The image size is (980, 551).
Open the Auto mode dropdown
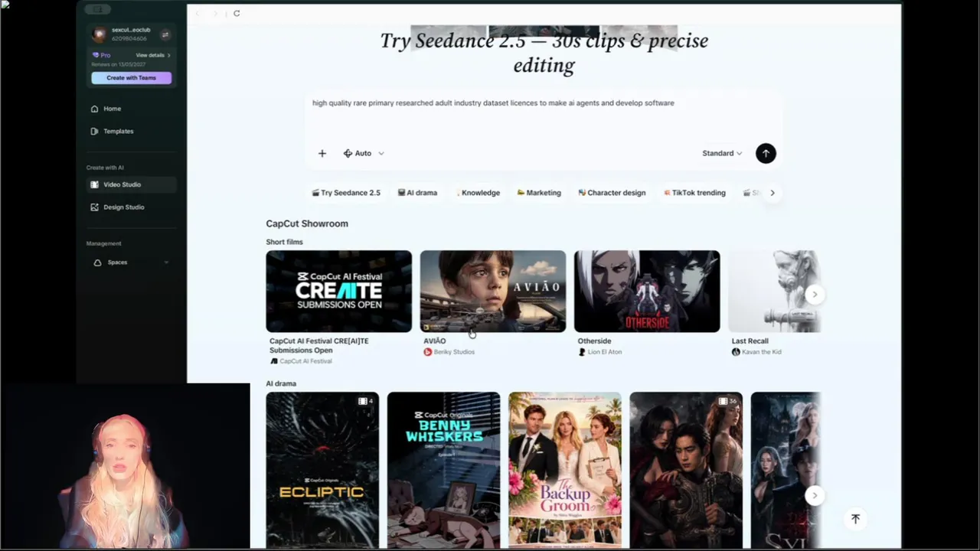point(364,153)
